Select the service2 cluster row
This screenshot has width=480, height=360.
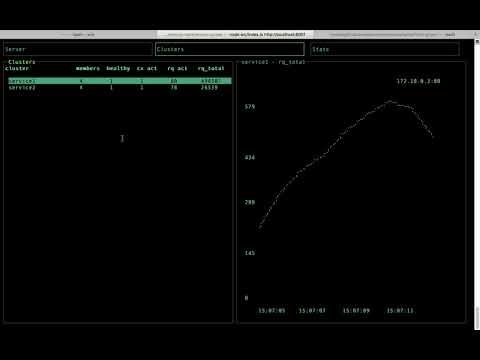[120, 88]
